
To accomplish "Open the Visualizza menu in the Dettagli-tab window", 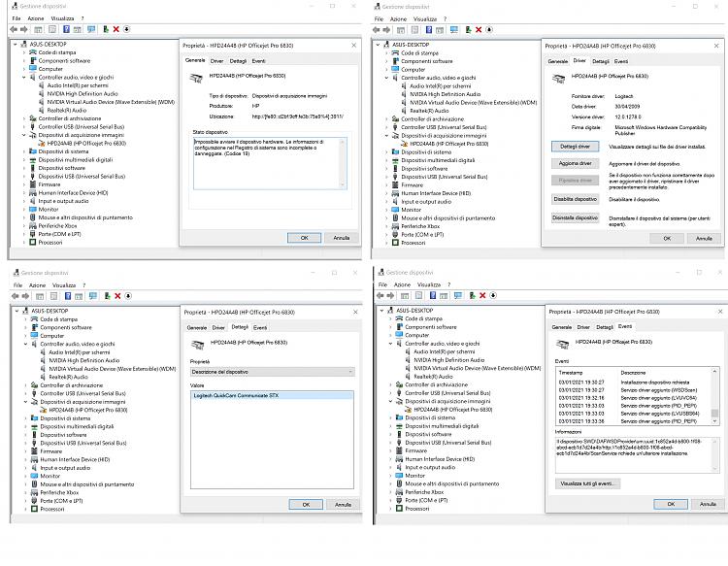I will [x=64, y=285].
